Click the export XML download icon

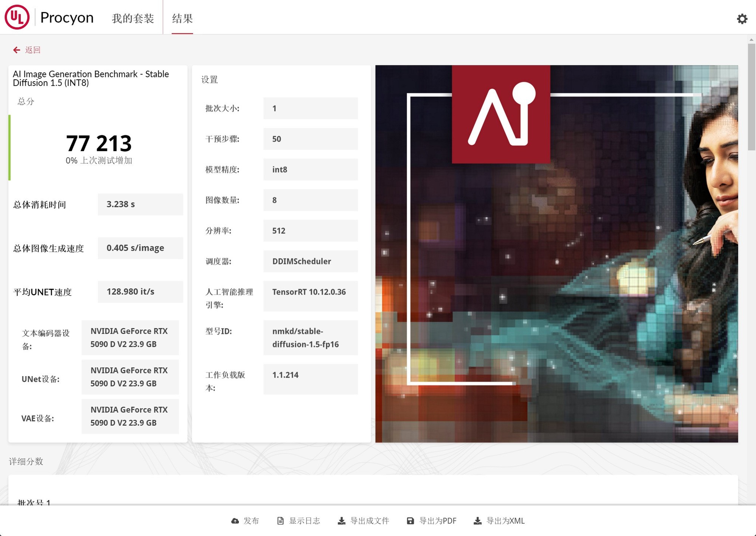[477, 521]
